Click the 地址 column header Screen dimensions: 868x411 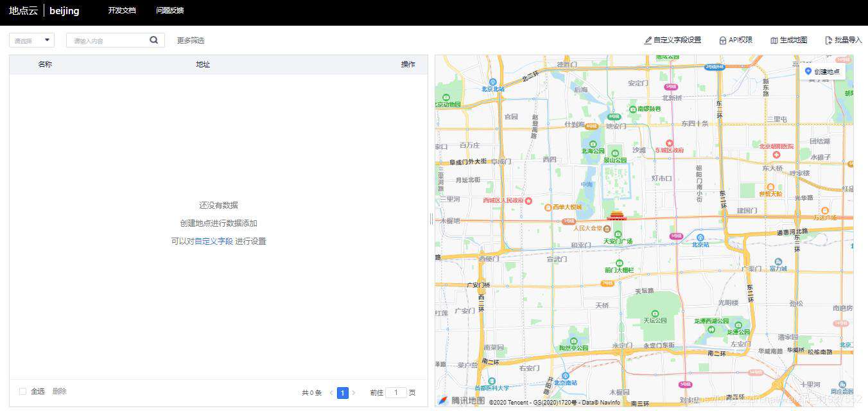point(203,64)
